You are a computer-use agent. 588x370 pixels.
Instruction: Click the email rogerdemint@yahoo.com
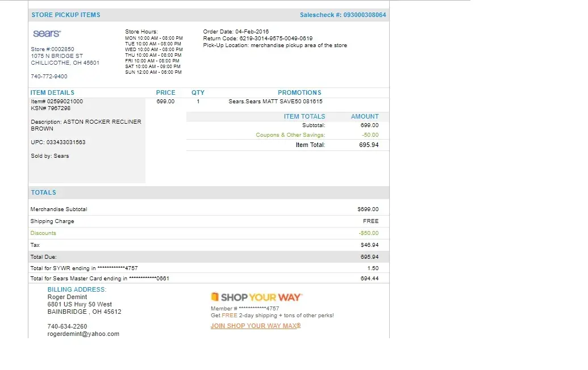click(84, 334)
